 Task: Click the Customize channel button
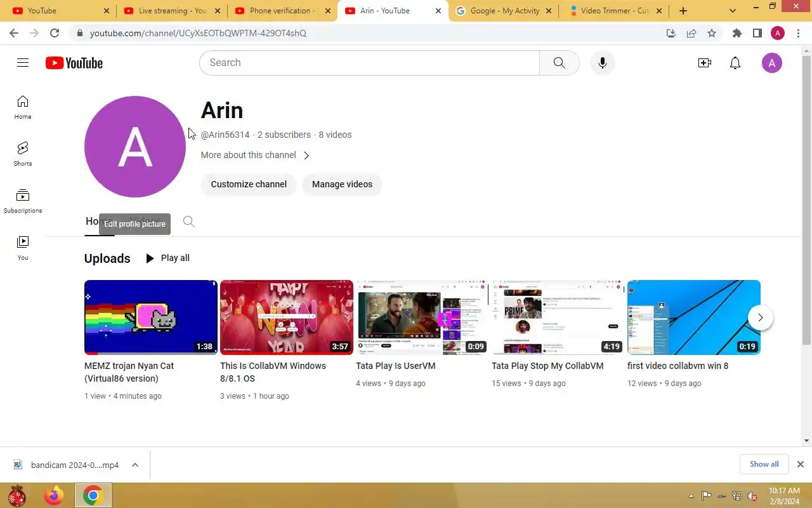(249, 184)
